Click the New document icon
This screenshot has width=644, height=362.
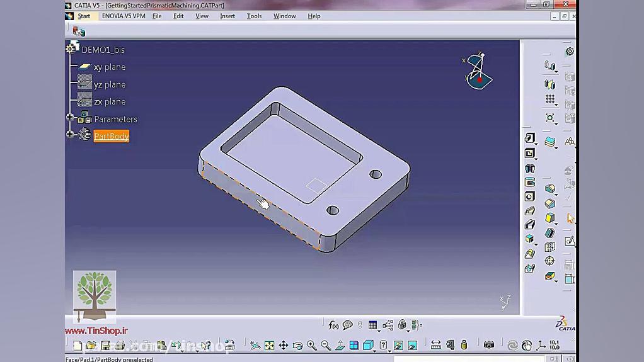[x=78, y=345]
